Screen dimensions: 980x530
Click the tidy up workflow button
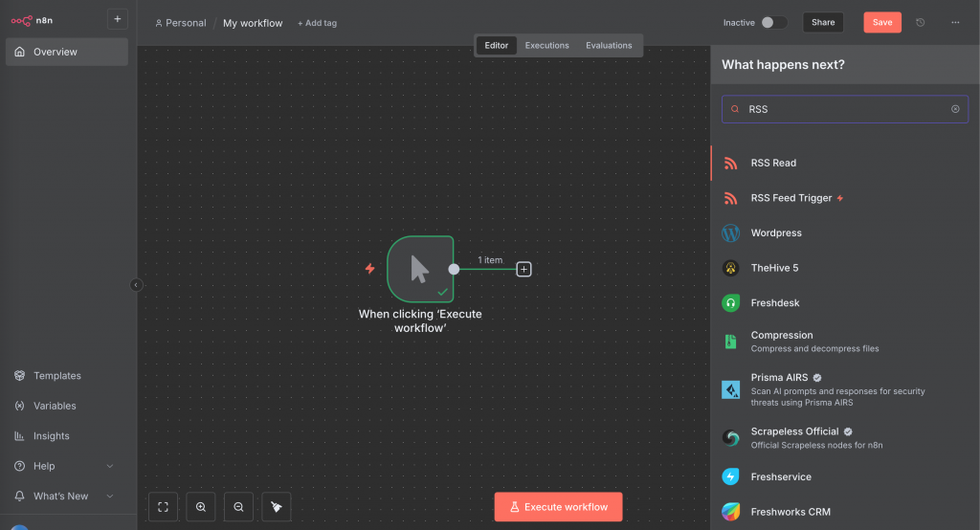[x=277, y=507]
